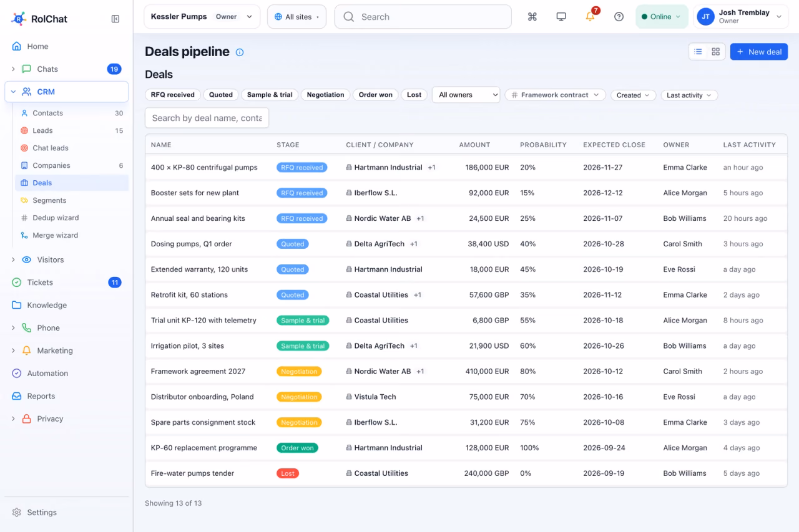This screenshot has height=532, width=799.
Task: Open Tickets with 11 badge
Action: pyautogui.click(x=66, y=283)
